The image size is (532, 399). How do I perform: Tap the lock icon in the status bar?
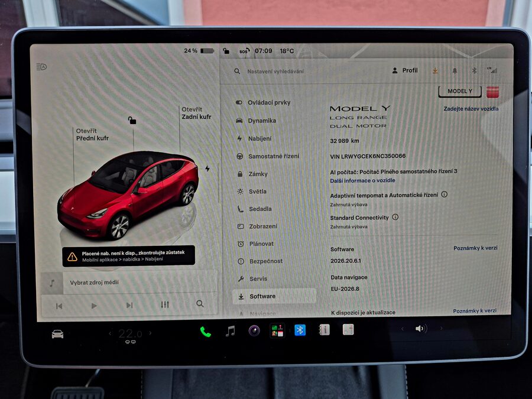226,51
